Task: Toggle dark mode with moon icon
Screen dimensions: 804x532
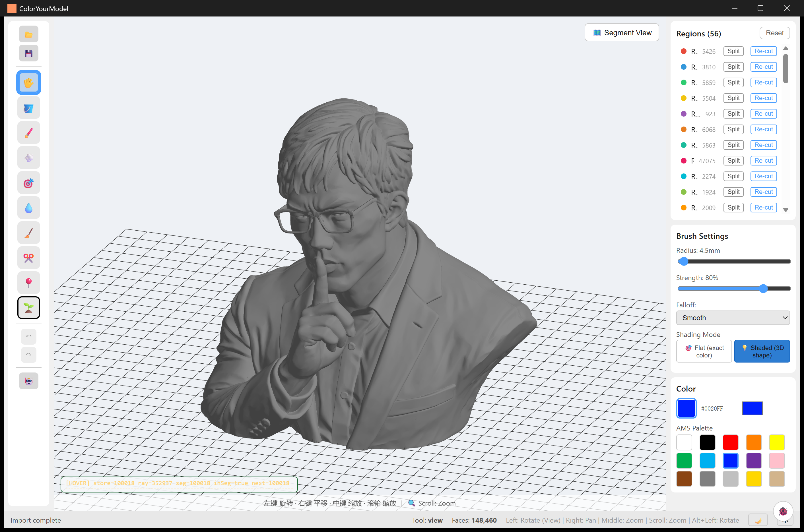Action: pos(758,520)
